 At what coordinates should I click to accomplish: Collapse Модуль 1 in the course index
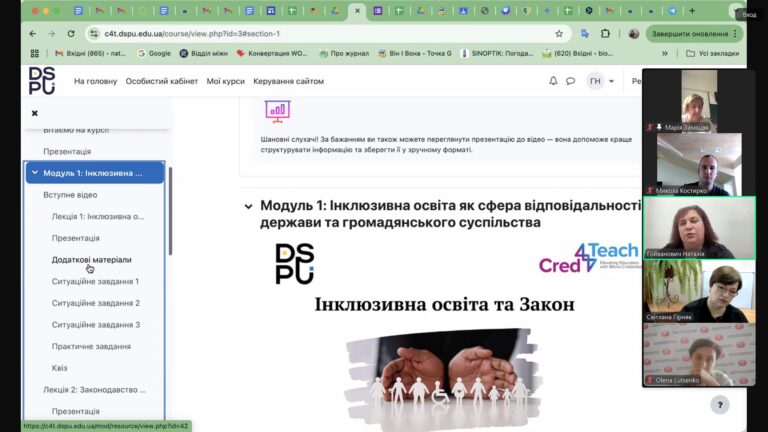point(34,173)
